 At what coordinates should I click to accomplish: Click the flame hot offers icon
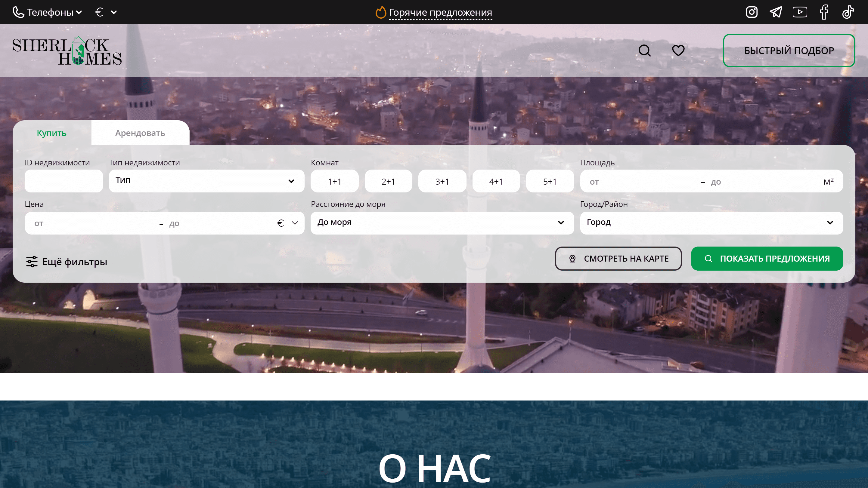[381, 12]
